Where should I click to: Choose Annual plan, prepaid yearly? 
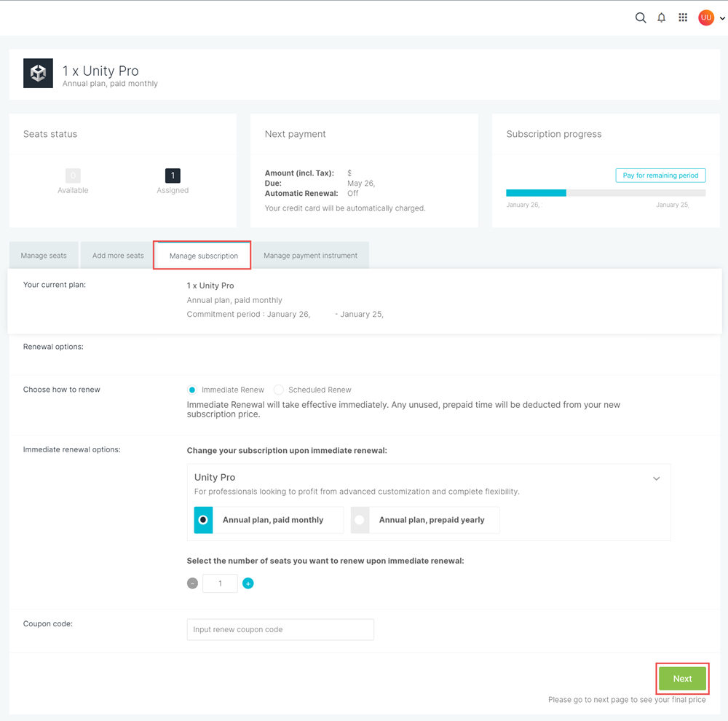click(x=425, y=520)
